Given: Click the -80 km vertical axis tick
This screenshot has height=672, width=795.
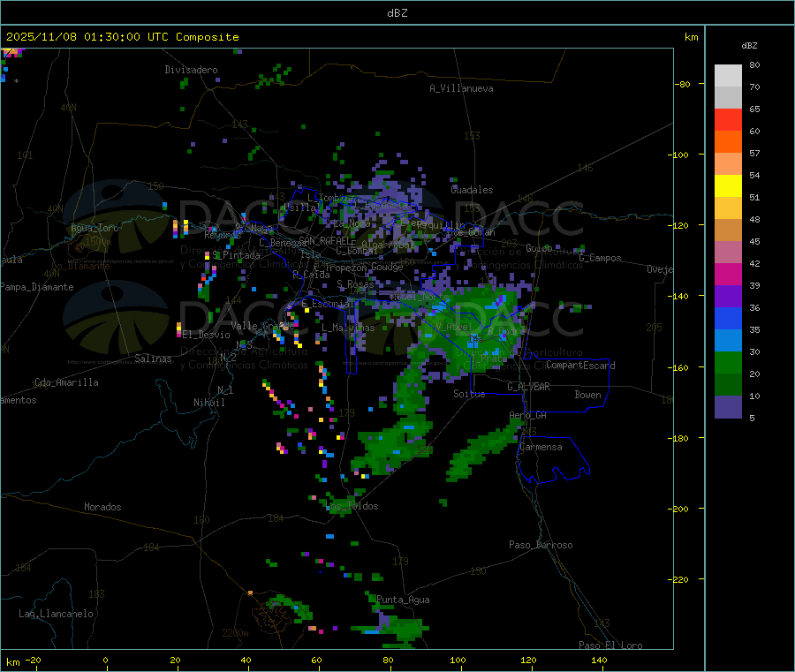Looking at the screenshot, I should coord(683,84).
